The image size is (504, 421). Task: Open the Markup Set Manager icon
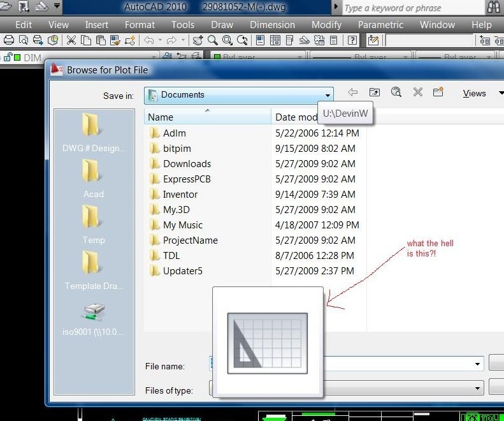(x=319, y=40)
